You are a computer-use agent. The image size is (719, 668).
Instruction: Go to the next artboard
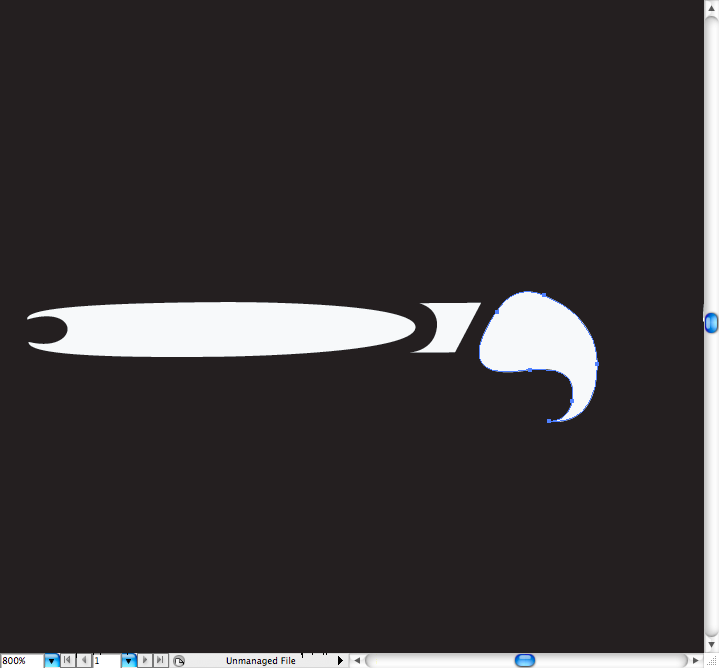tap(145, 660)
